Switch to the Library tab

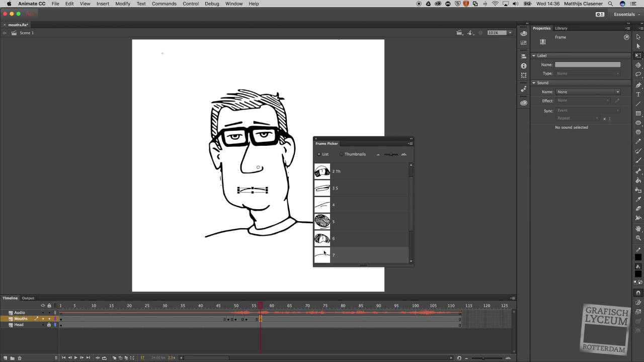point(561,28)
